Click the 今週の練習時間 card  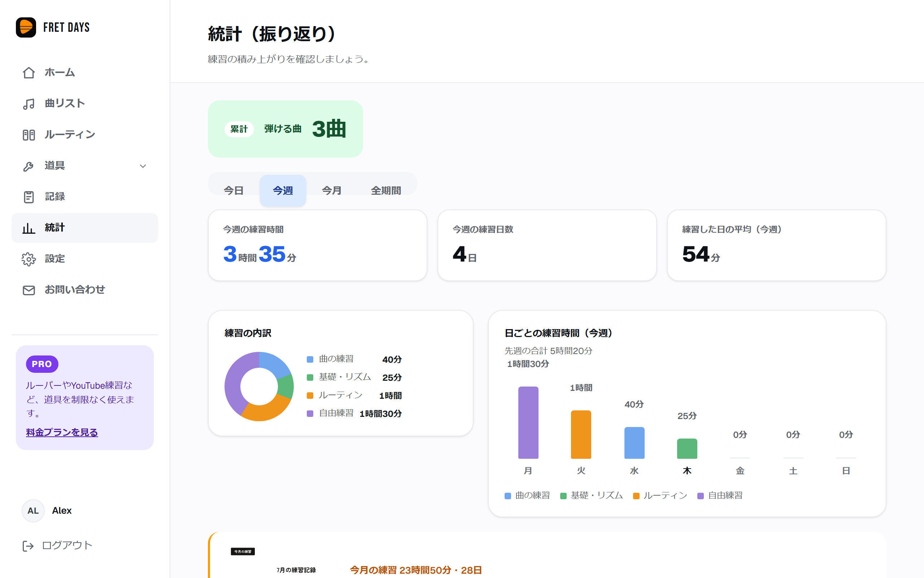click(x=318, y=245)
